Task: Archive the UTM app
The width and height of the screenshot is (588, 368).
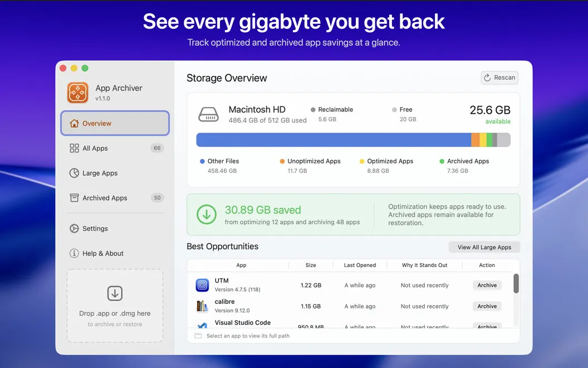Action: 487,285
